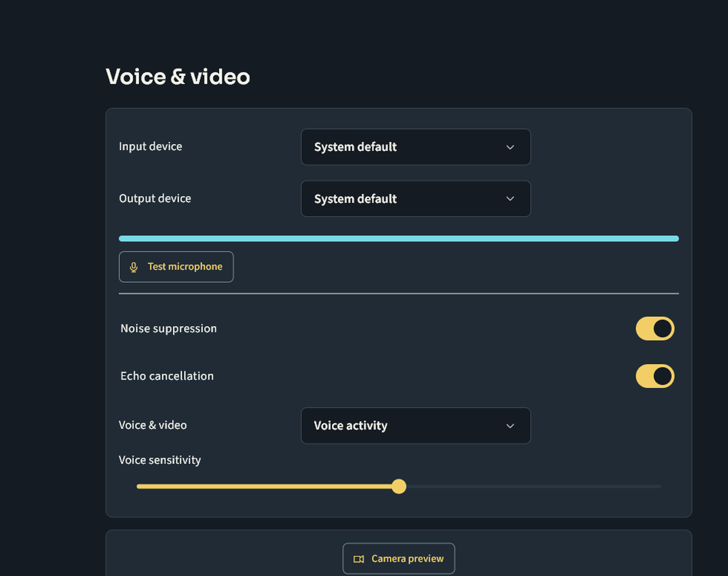728x576 pixels.
Task: Click the Echo cancellation label
Action: (167, 376)
